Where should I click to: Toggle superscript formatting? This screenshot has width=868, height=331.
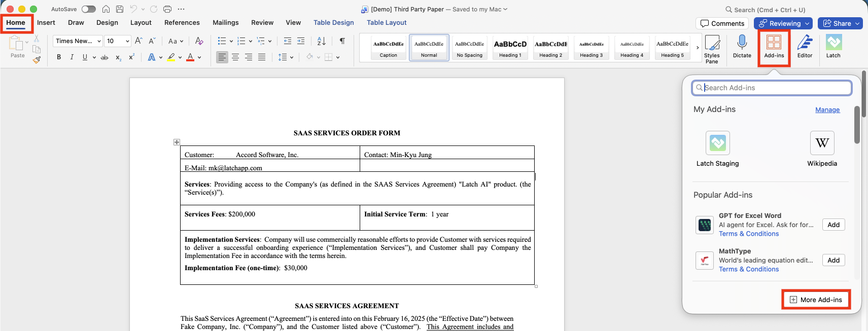131,57
